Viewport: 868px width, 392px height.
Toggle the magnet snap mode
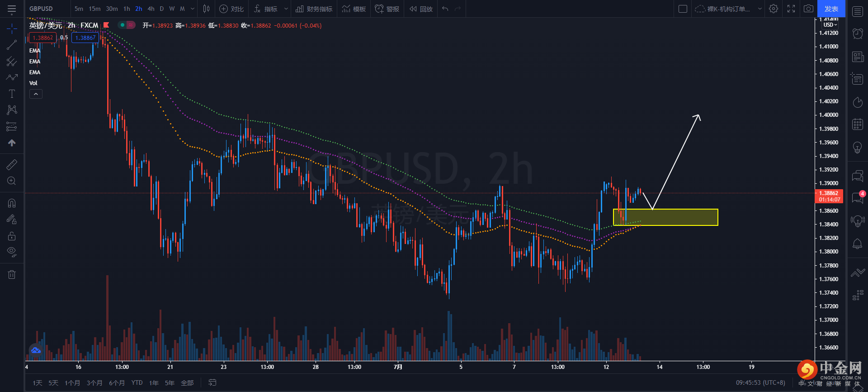pyautogui.click(x=12, y=203)
